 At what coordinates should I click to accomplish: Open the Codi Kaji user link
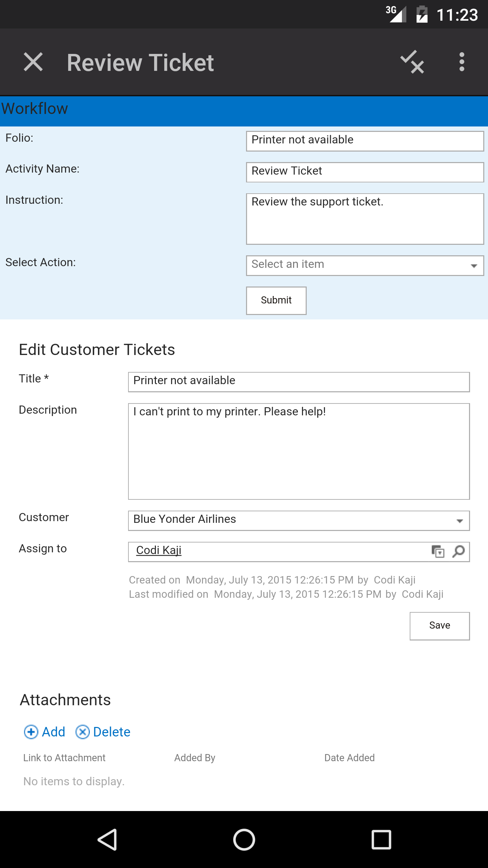159,550
